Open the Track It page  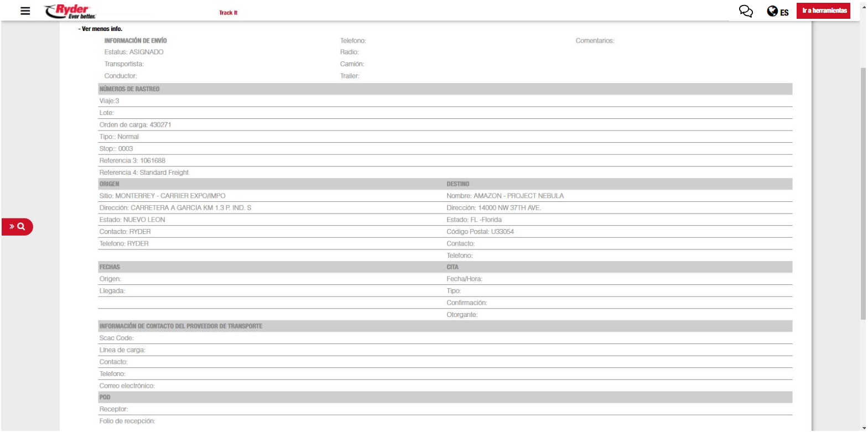[x=228, y=13]
